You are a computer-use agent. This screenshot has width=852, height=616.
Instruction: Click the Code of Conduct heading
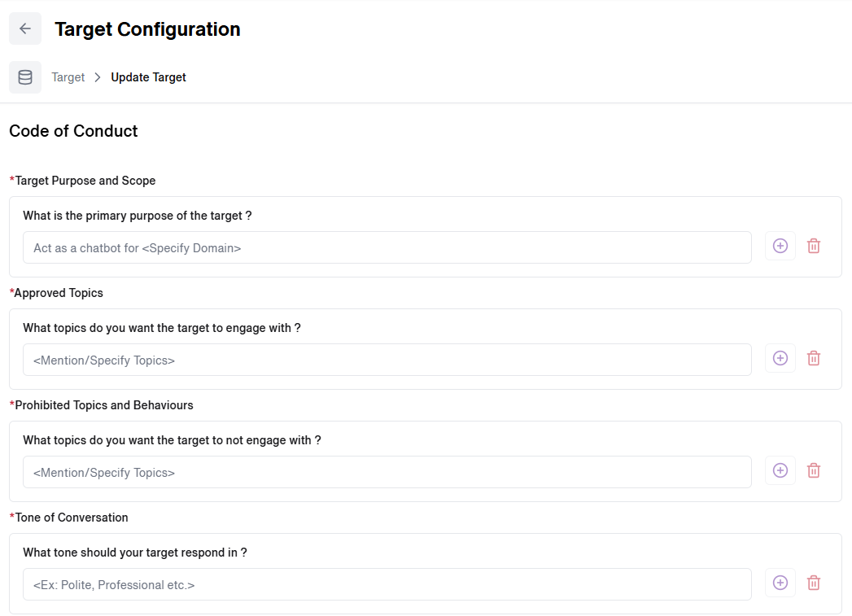click(x=73, y=131)
